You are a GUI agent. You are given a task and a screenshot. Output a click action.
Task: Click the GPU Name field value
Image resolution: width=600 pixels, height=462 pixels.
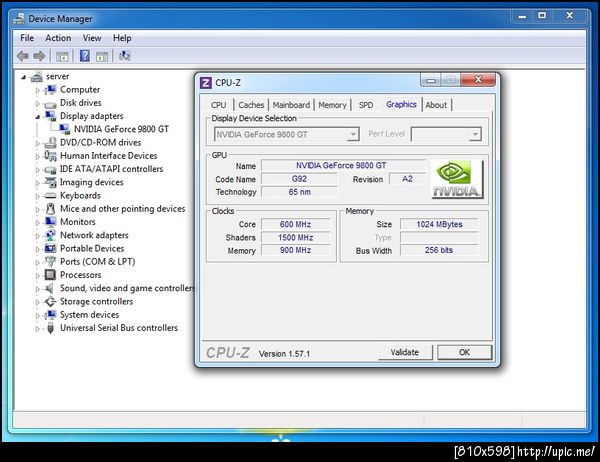pyautogui.click(x=343, y=165)
